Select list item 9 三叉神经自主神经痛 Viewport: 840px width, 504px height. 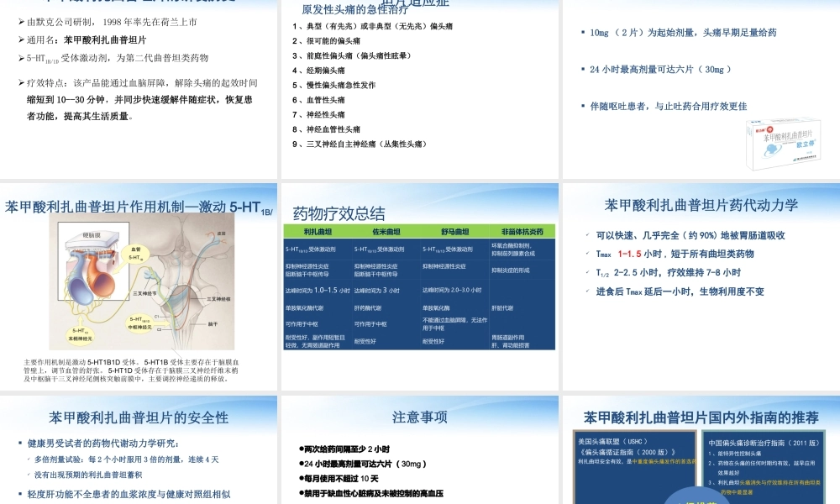tap(360, 144)
